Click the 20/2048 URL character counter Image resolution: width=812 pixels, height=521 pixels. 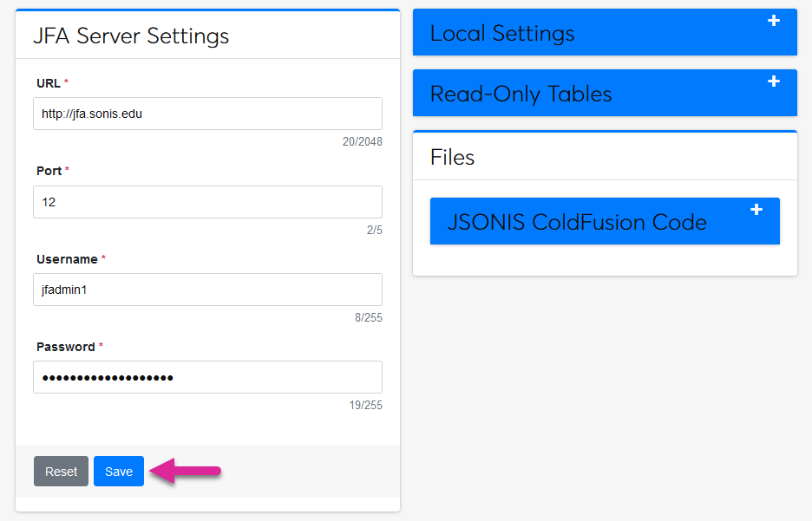[x=362, y=142]
